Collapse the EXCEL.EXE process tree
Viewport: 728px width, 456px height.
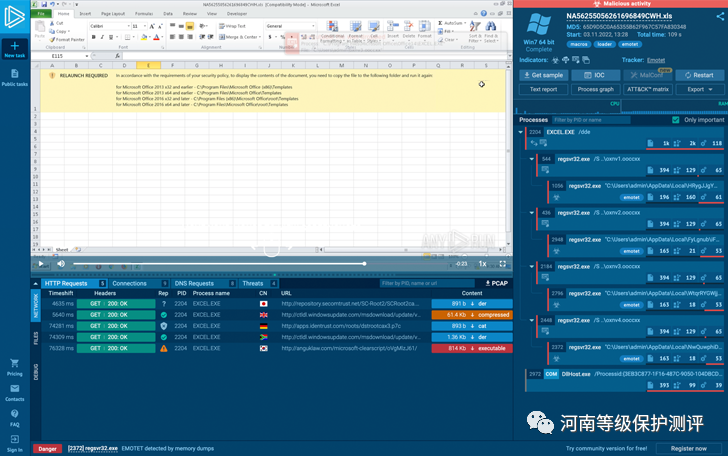520,131
